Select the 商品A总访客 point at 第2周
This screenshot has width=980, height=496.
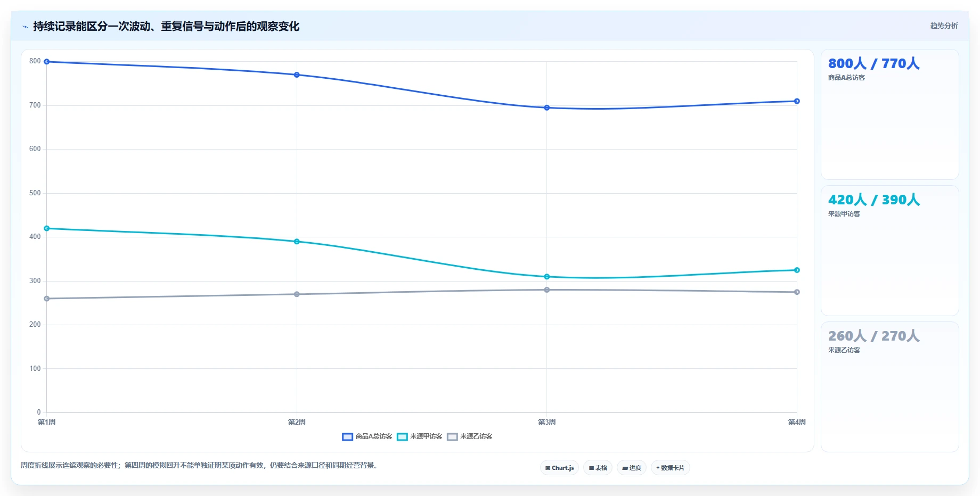click(297, 75)
